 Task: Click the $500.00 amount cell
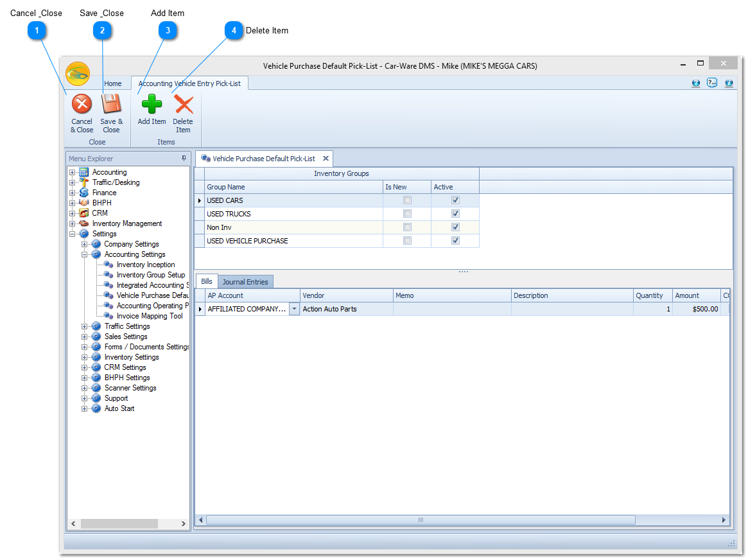[x=697, y=309]
